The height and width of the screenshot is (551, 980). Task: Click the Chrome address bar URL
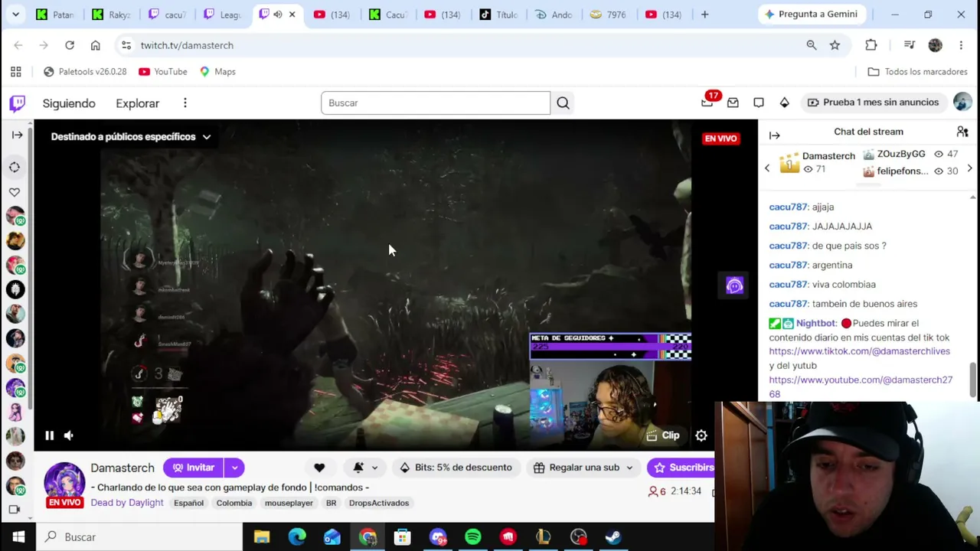click(187, 45)
